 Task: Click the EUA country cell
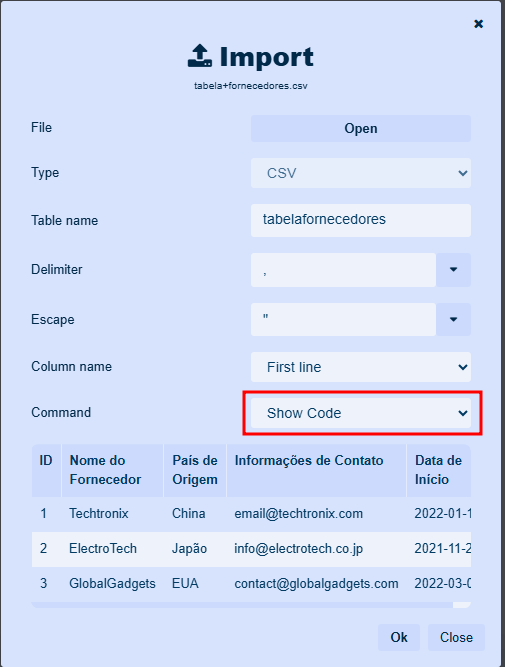coord(195,584)
